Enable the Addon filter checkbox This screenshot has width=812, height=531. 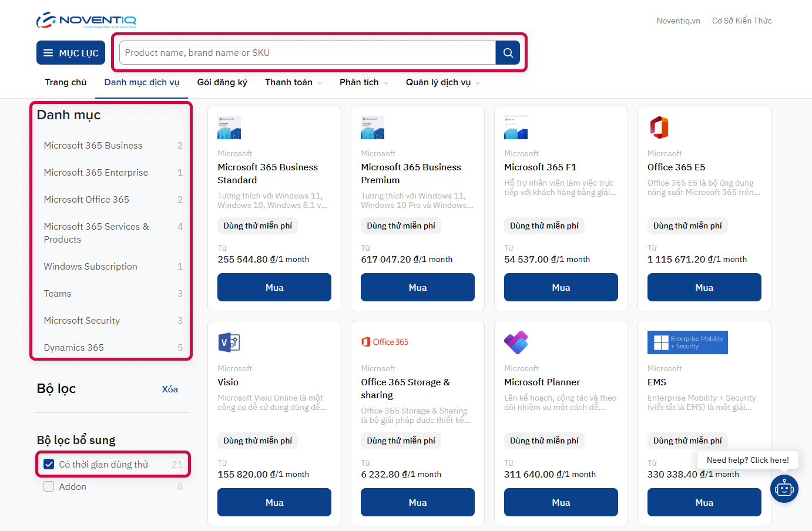pos(49,487)
